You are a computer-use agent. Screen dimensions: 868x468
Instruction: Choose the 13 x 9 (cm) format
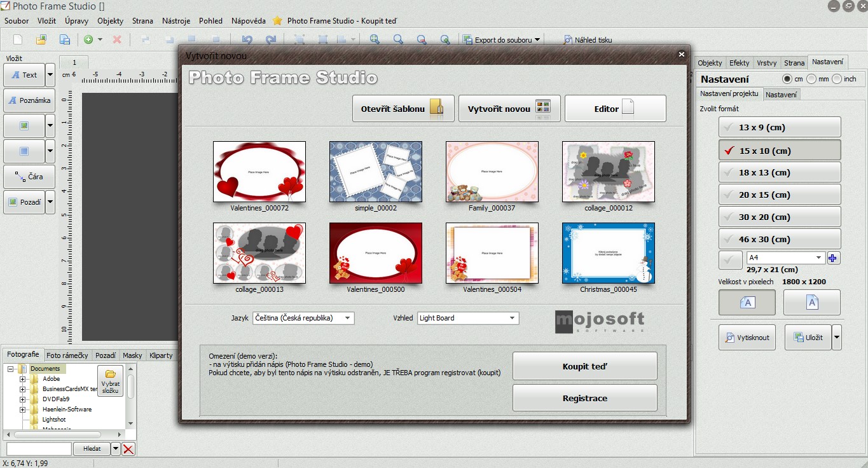[780, 127]
